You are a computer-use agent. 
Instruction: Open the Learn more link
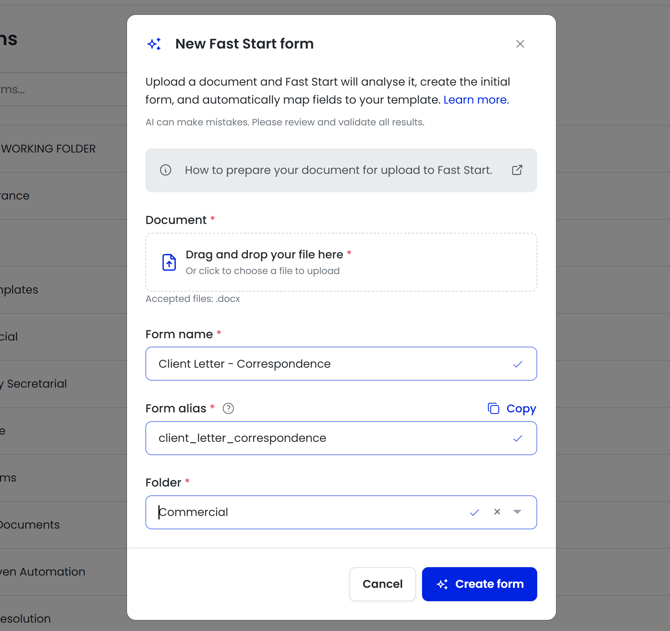(x=476, y=100)
